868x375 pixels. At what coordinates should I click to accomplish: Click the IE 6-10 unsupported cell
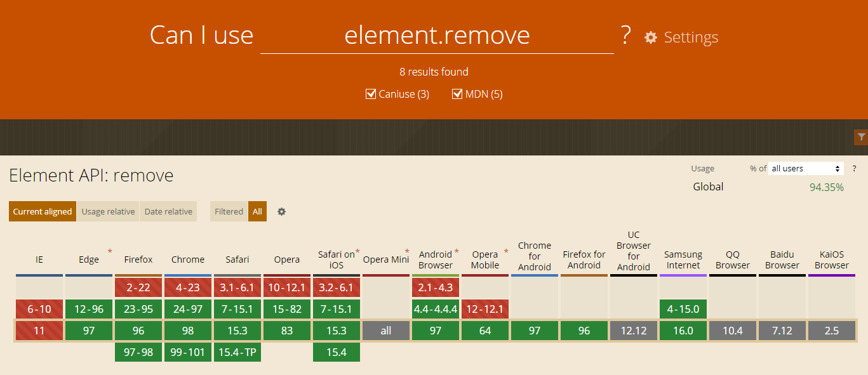point(39,309)
